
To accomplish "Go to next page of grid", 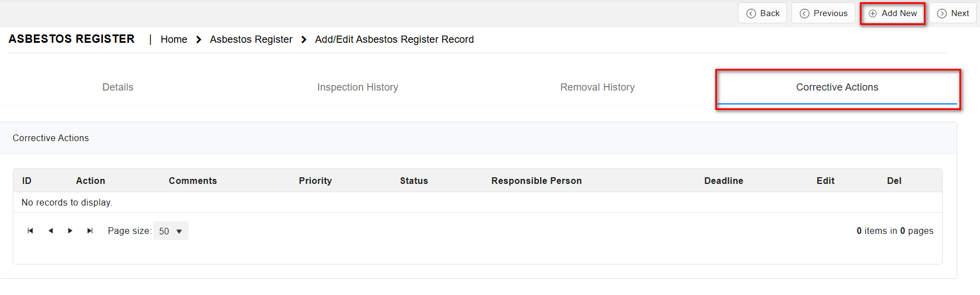I will click(x=70, y=231).
